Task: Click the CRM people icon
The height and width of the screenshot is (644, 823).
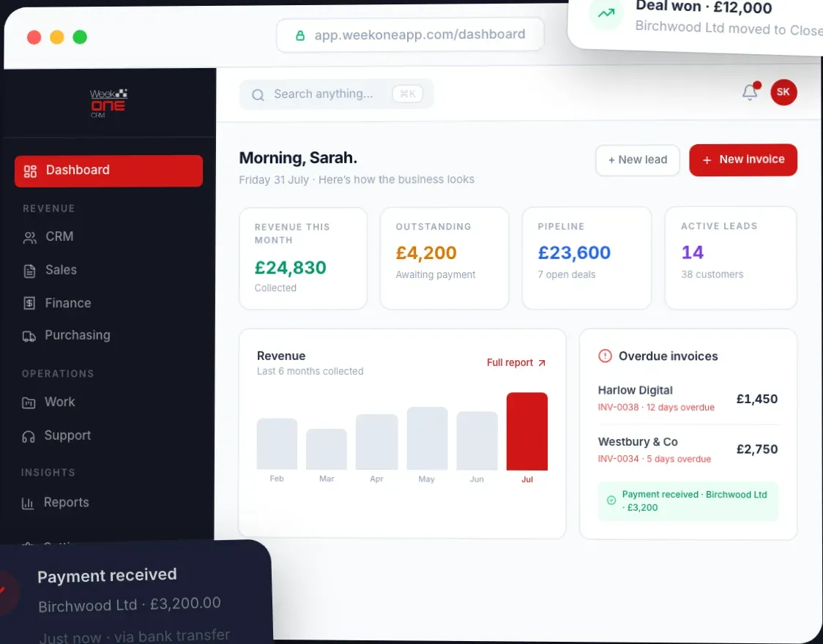Action: [30, 238]
